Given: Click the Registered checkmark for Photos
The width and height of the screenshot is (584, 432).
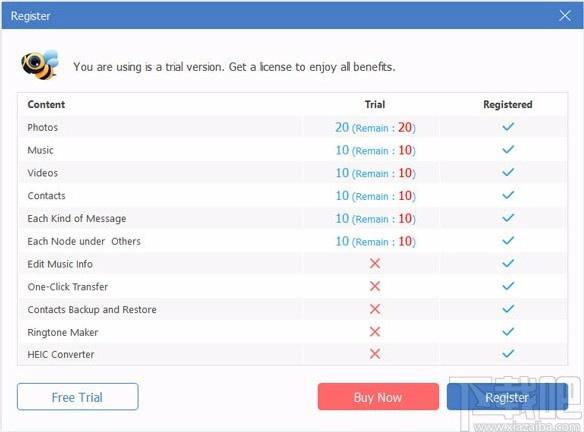Looking at the screenshot, I should [x=508, y=127].
